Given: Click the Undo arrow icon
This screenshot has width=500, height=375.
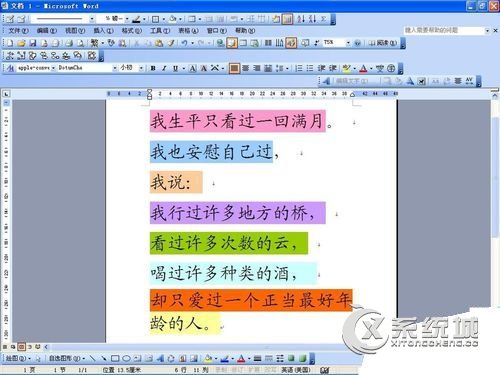Looking at the screenshot, I should click(x=184, y=43).
